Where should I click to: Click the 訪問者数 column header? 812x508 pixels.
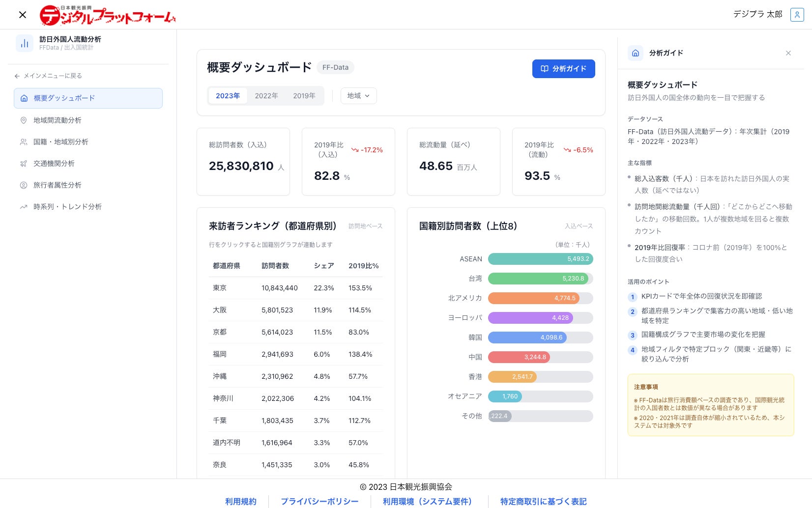point(275,266)
